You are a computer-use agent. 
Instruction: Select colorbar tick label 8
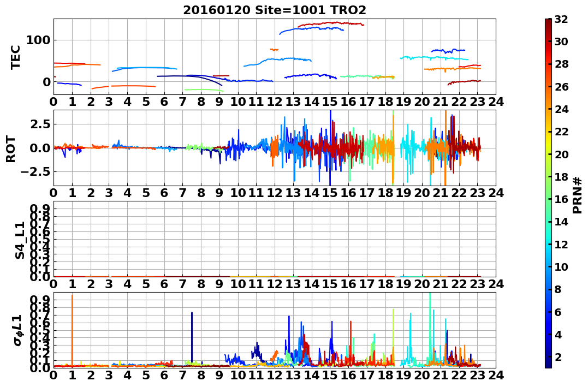tap(558, 289)
